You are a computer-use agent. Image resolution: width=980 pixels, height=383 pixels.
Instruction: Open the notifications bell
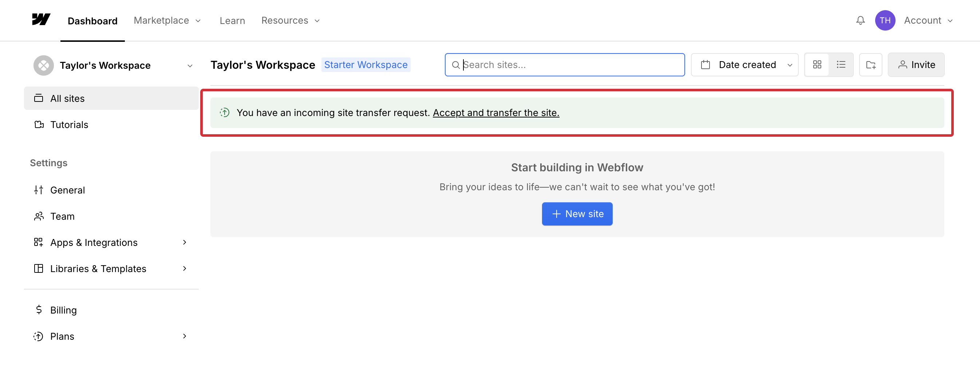click(860, 20)
